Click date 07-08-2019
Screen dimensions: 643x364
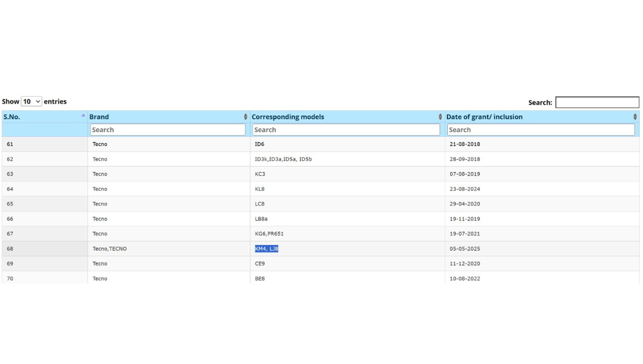coord(465,174)
